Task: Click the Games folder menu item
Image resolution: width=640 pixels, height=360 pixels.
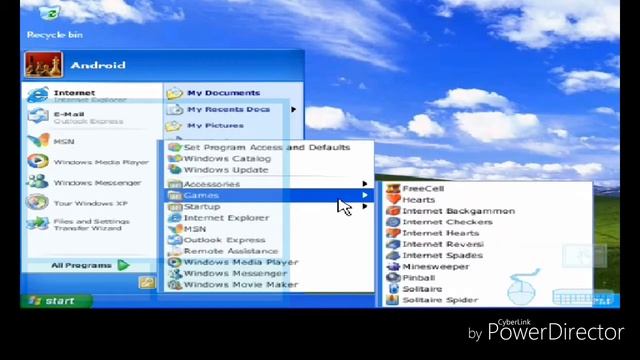Action: pyautogui.click(x=269, y=196)
